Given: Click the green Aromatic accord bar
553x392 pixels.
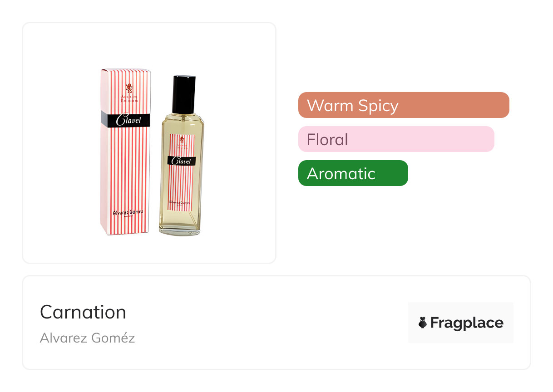Looking at the screenshot, I should 353,173.
